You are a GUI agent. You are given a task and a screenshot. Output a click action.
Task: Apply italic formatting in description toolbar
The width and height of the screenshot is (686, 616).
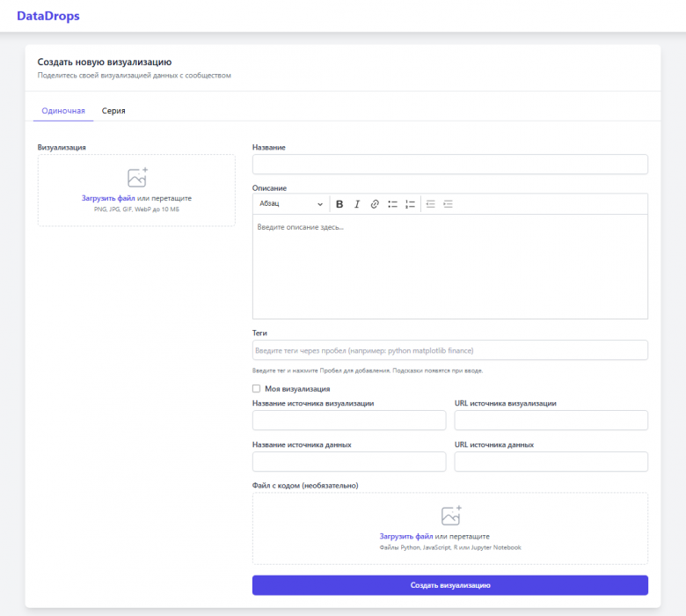[x=357, y=204]
